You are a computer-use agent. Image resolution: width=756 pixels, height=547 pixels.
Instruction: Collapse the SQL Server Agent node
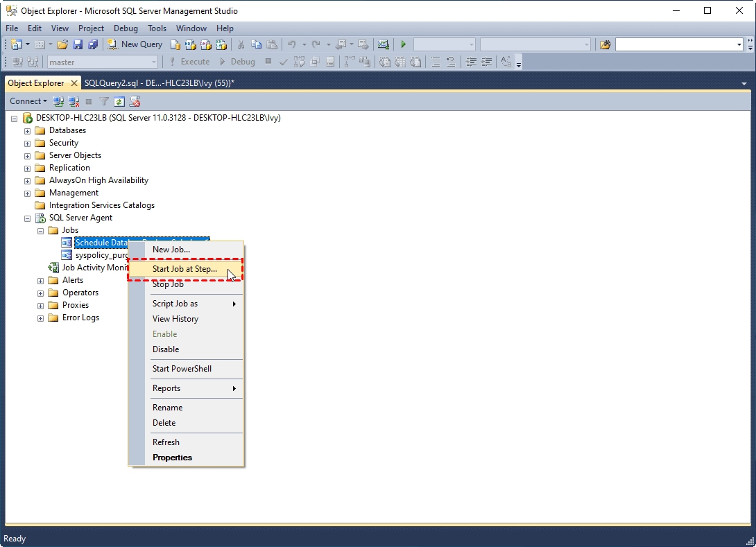pos(28,219)
